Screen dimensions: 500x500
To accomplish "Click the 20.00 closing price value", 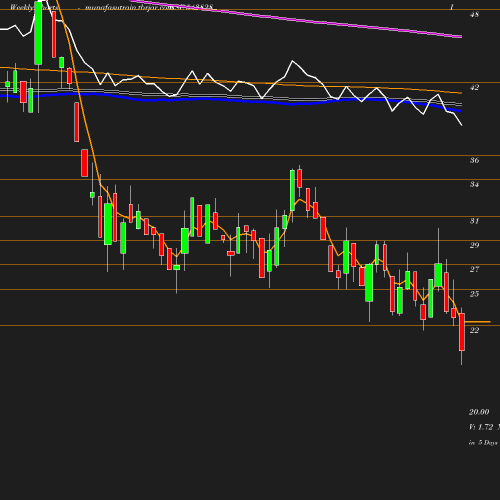I will (x=479, y=412).
